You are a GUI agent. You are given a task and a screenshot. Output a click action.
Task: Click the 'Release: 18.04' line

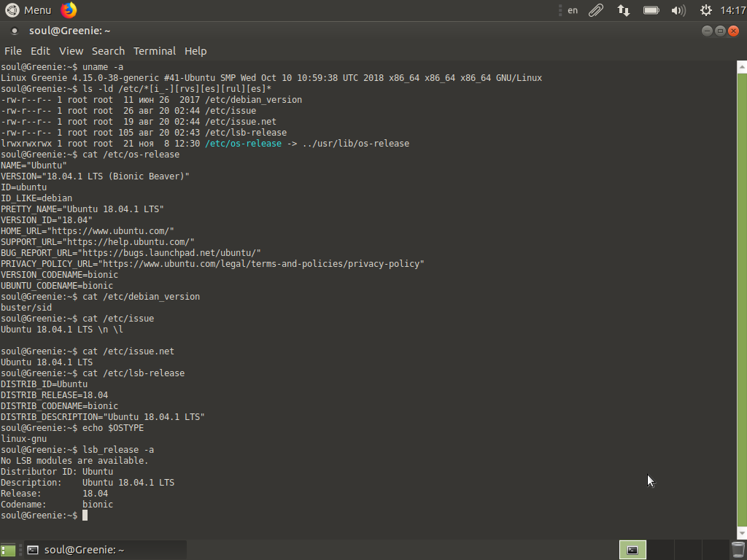point(54,494)
